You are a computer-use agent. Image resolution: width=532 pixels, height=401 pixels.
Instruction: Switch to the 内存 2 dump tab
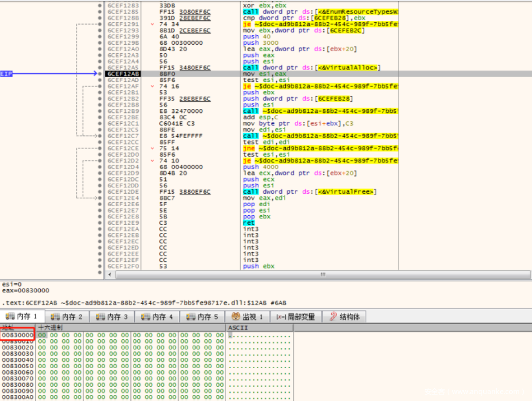pos(67,317)
